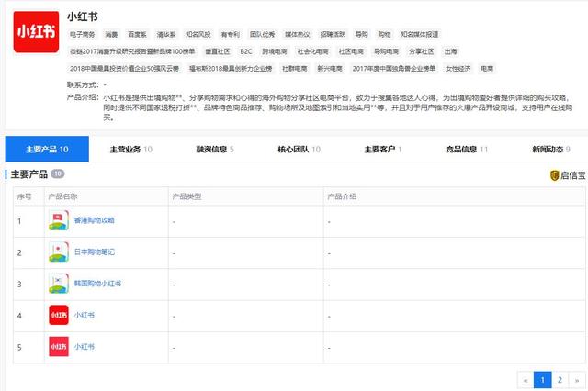Click the 媒体热议 tag

[x=298, y=35]
